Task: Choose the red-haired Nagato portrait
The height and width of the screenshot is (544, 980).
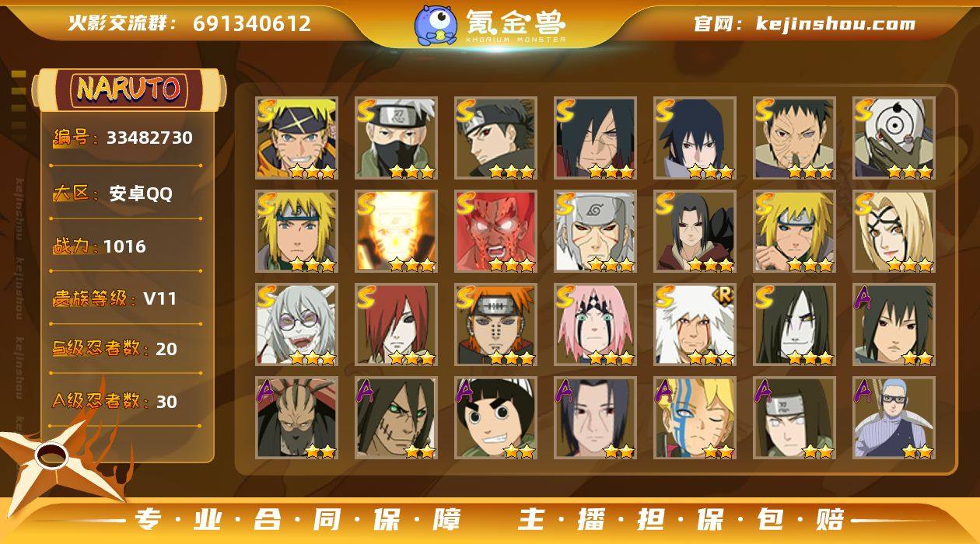Action: 397,325
